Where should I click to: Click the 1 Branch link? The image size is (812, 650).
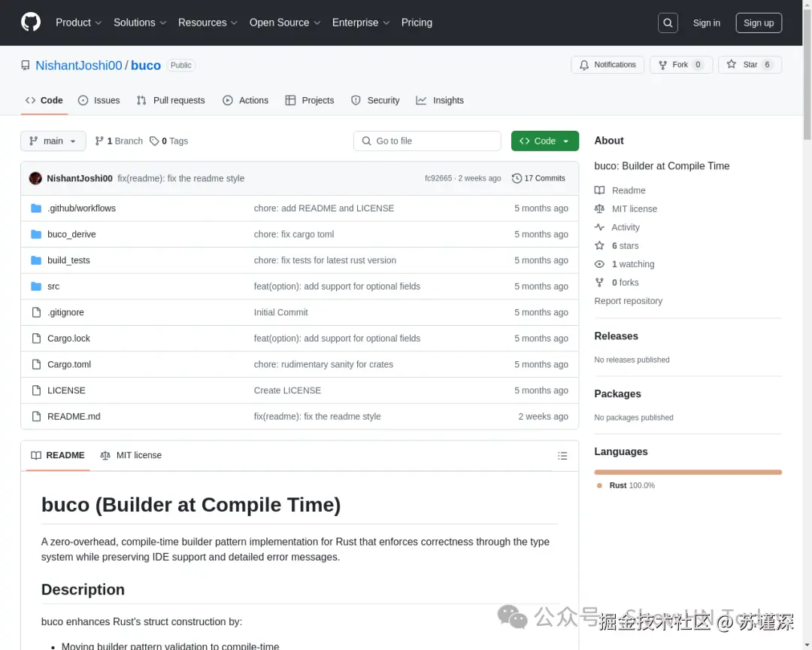[x=119, y=141]
